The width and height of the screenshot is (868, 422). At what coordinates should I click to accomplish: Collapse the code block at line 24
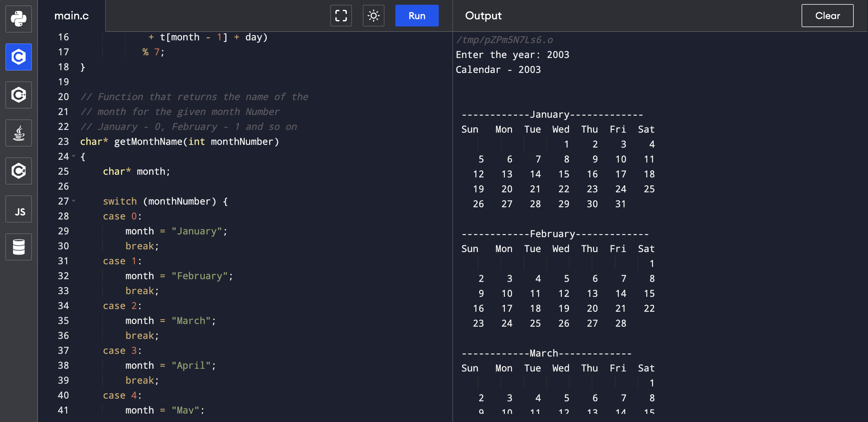[x=74, y=156]
